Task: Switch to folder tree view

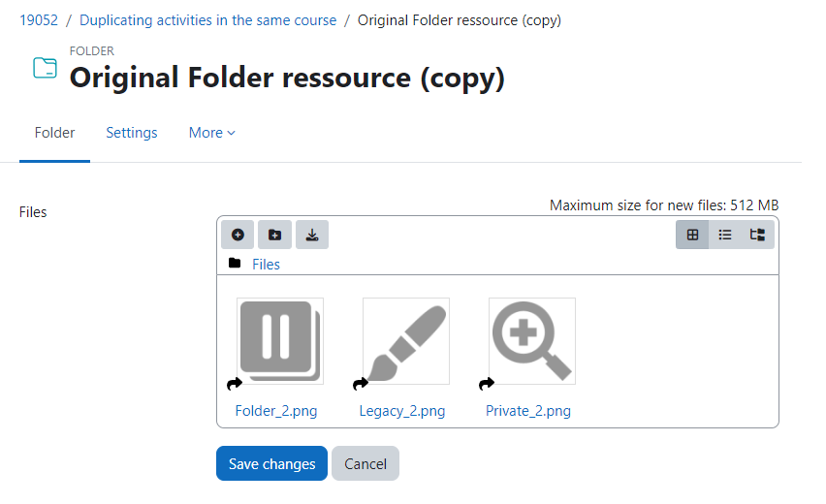Action: coord(757,235)
